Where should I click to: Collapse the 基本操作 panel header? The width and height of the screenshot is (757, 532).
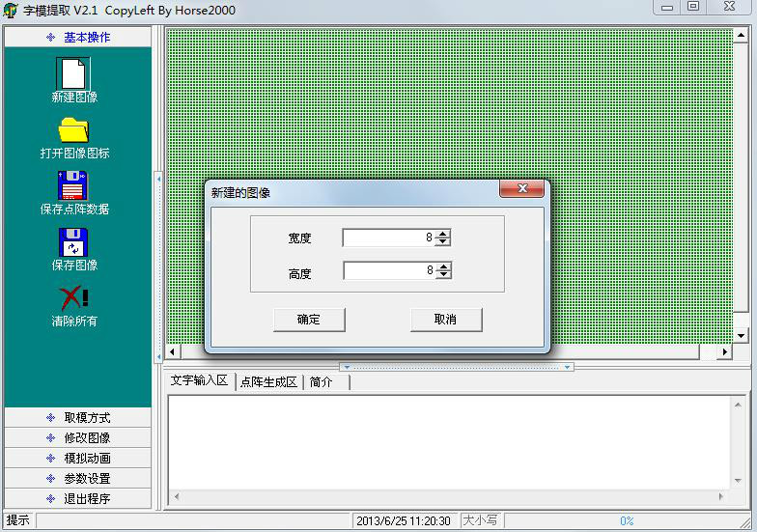pos(77,37)
